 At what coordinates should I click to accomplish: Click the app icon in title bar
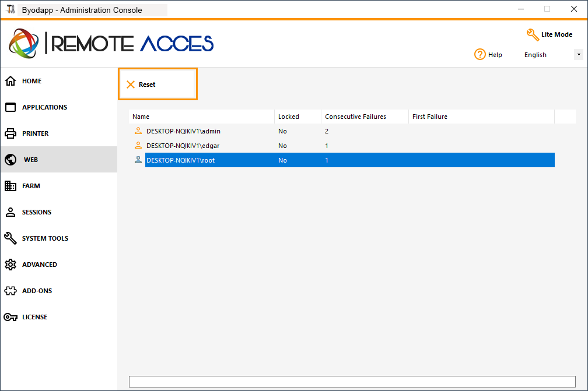(x=10, y=9)
